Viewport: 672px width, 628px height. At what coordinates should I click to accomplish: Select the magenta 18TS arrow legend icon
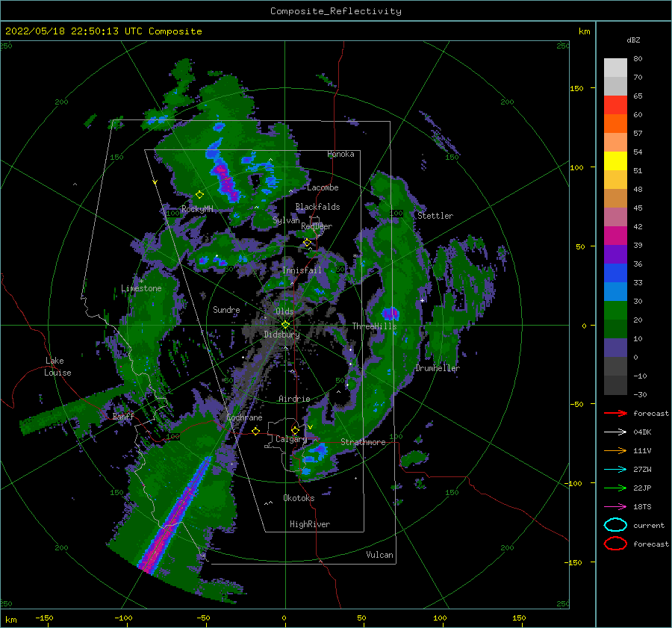point(615,507)
